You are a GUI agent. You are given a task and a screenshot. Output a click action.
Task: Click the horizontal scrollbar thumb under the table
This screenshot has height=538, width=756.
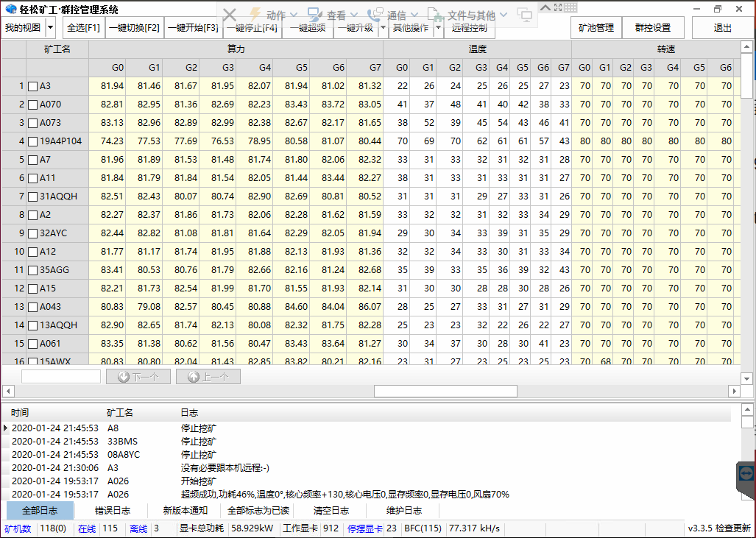[445, 391]
